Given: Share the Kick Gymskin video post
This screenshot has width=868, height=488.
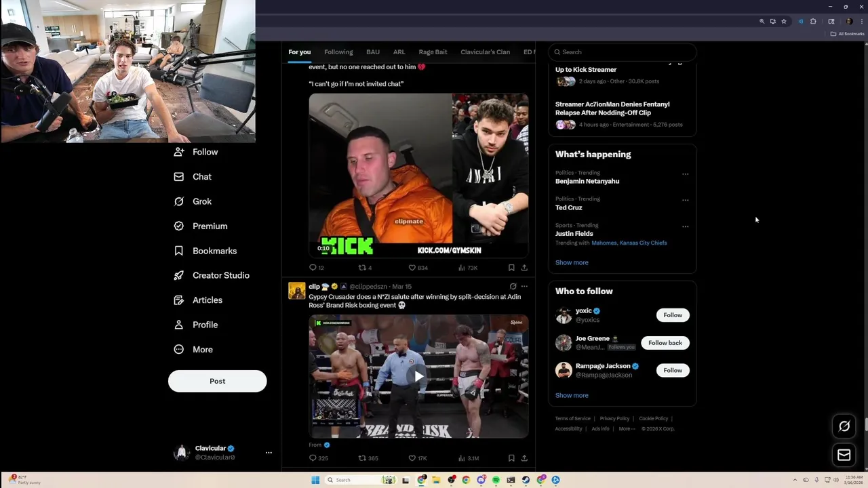Looking at the screenshot, I should click(524, 268).
